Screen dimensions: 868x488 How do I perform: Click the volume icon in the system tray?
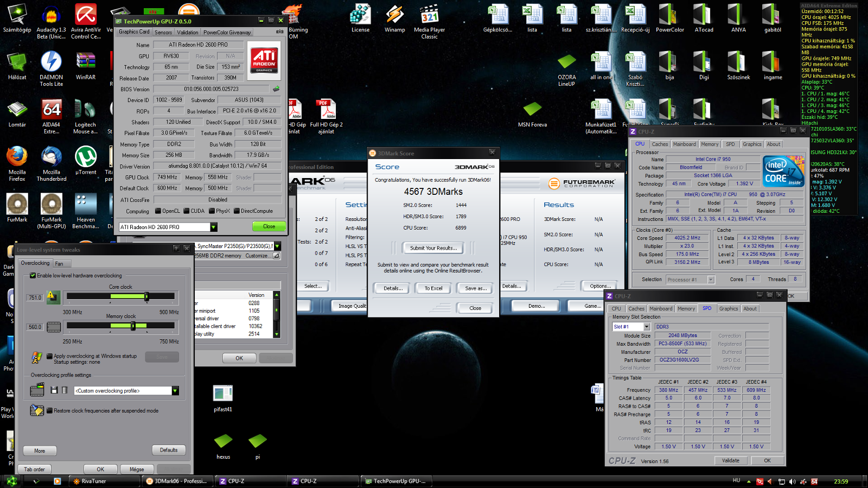click(793, 481)
